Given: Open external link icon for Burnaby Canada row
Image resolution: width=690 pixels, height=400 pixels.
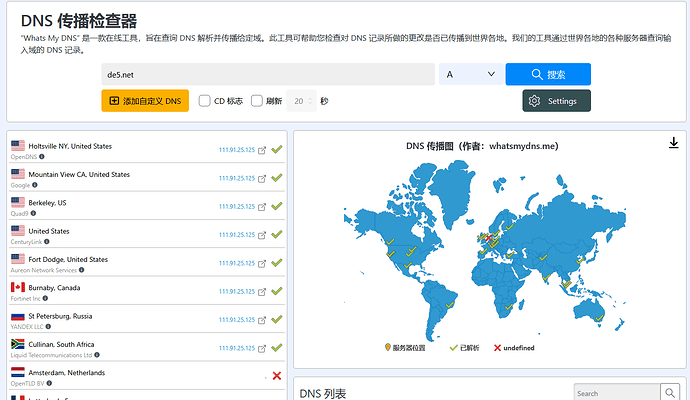Looking at the screenshot, I should point(262,292).
